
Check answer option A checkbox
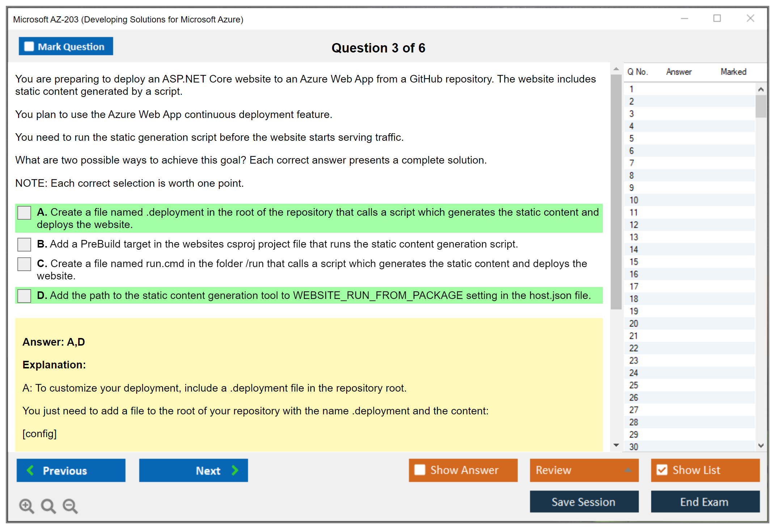(24, 213)
